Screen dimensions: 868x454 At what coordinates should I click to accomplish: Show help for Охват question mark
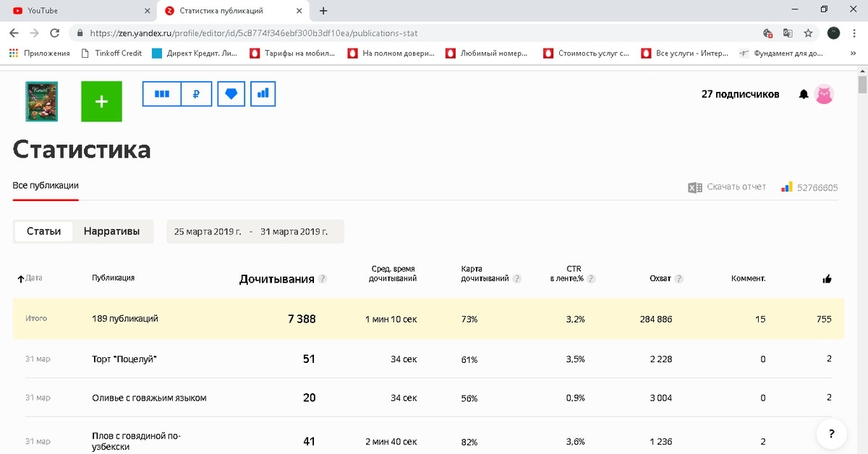click(x=679, y=278)
